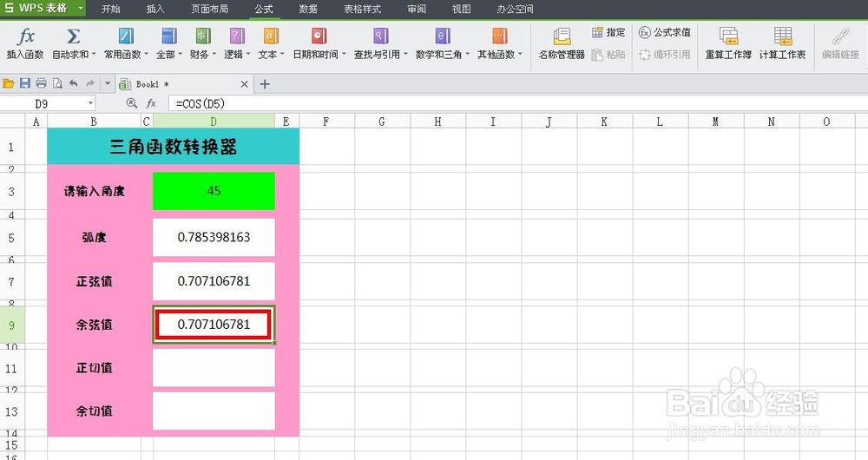Click Calculate Sheet (计算工作表)
This screenshot has width=868, height=460.
[x=782, y=43]
